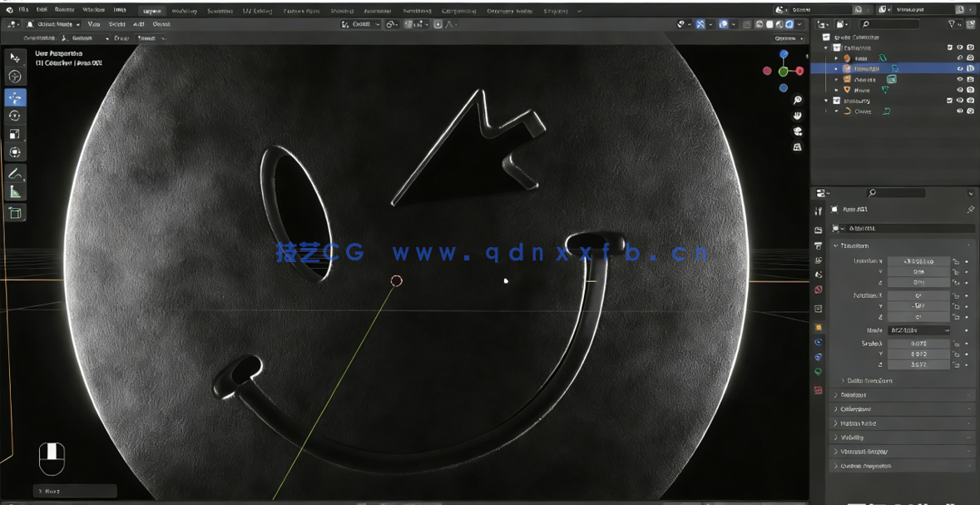Pin the Properties editor with the pin icon
The width and height of the screenshot is (980, 505).
point(971,209)
